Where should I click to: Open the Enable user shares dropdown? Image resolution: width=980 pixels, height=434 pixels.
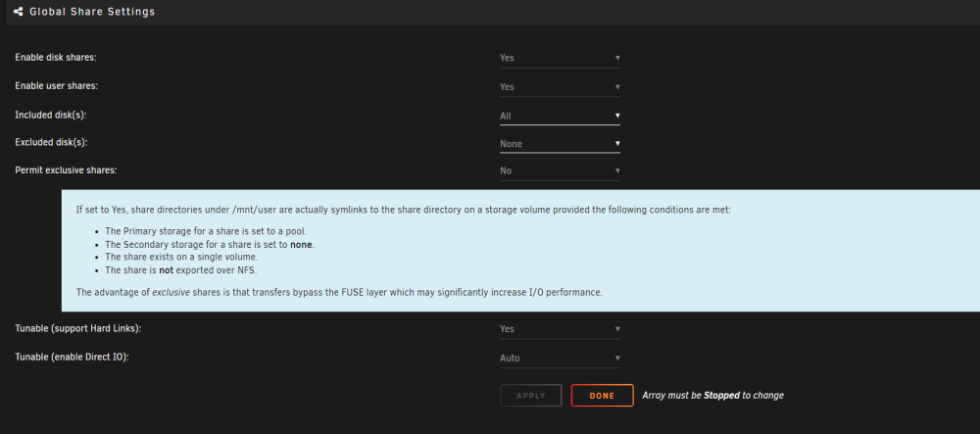[x=560, y=87]
